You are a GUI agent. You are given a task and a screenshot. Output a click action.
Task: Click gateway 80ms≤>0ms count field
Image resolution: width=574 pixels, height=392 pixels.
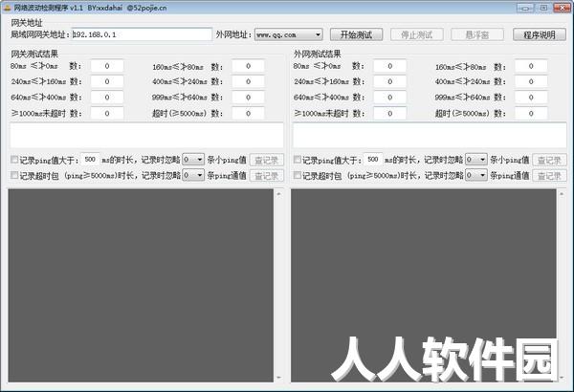click(107, 66)
